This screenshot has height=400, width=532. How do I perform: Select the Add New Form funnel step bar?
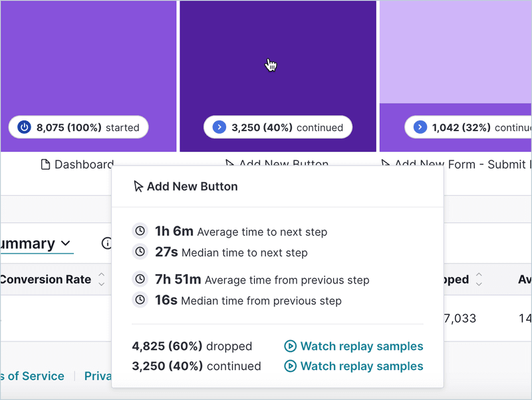tap(456, 67)
